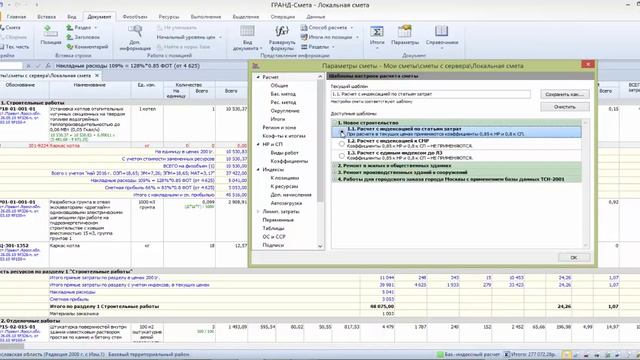Image resolution: width=640 pixels, height=360 pixels.
Task: Click the Способ расчета icon
Action: click(x=304, y=27)
